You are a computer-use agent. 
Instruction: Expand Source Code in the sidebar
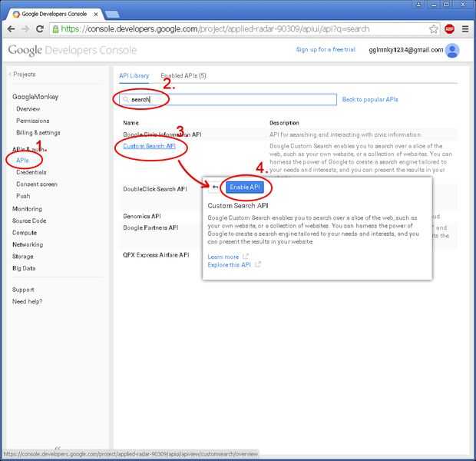point(29,221)
